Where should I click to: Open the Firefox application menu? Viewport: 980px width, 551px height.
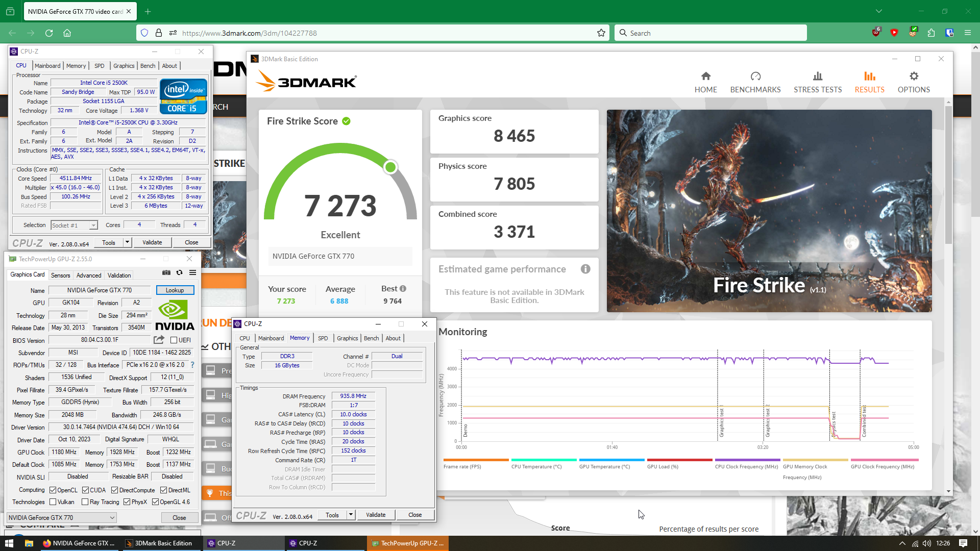[x=968, y=33]
